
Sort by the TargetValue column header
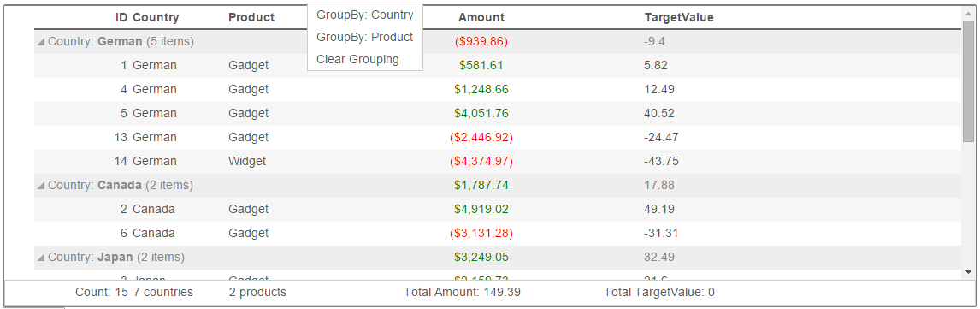[x=679, y=17]
